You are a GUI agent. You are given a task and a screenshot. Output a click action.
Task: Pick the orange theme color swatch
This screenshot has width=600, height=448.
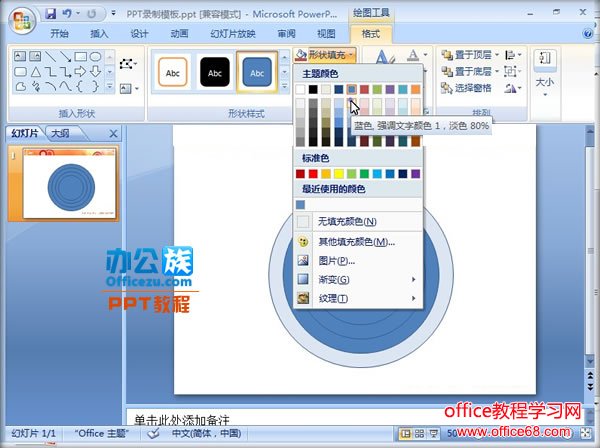tap(415, 89)
